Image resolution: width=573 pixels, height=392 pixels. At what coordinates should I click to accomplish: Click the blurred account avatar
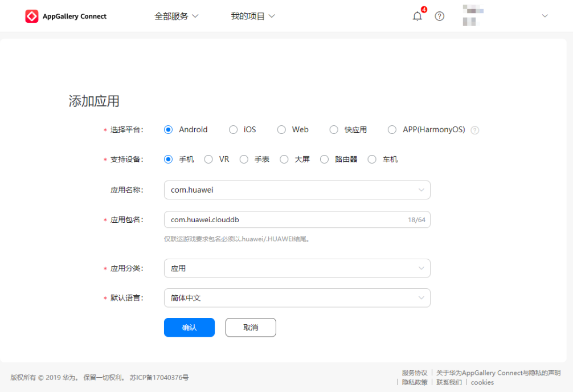pos(473,15)
